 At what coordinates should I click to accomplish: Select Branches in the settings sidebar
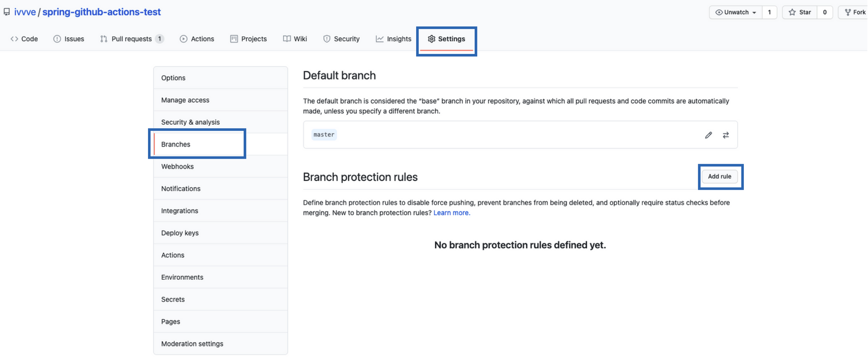click(x=220, y=144)
